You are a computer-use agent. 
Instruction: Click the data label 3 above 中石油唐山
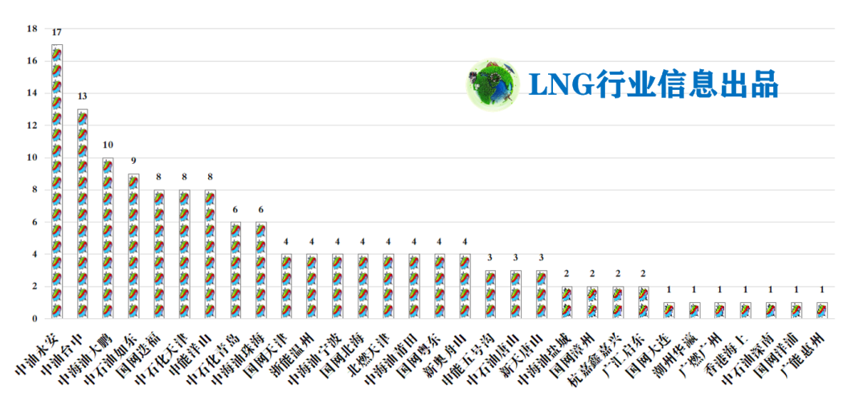coord(515,258)
